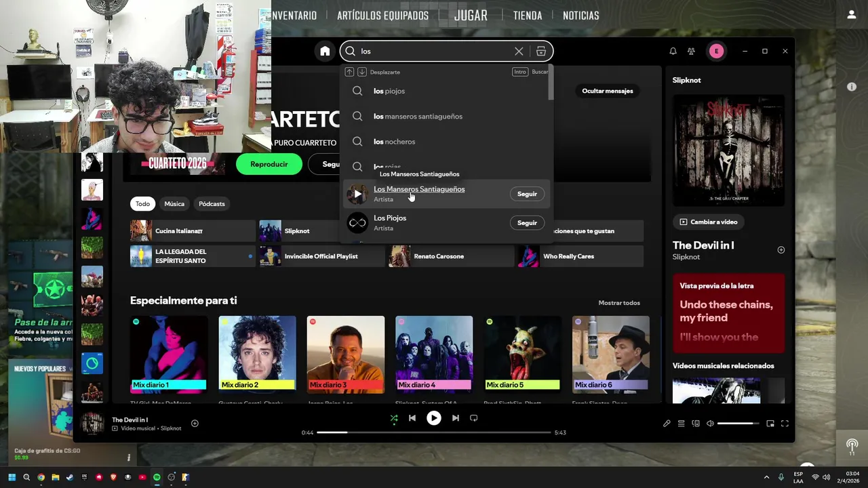Follow Los Manseros Santiagueños
Screen dimensions: 868x488
527,194
